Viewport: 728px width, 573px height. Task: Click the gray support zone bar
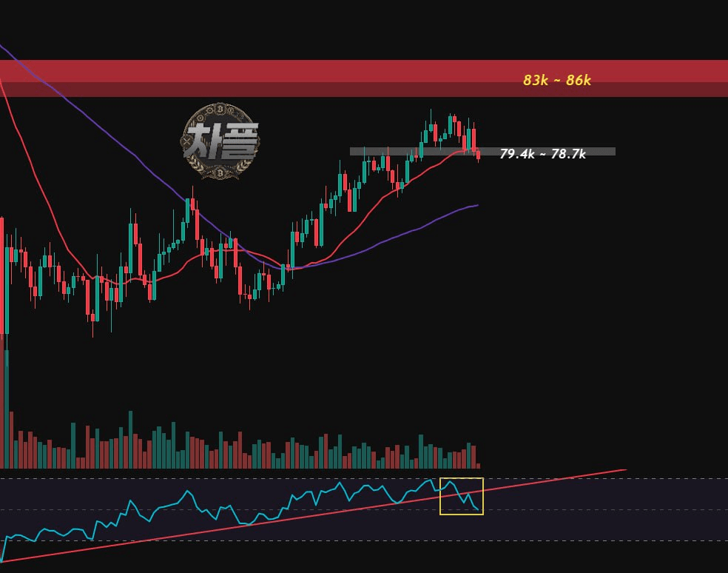(x=482, y=152)
